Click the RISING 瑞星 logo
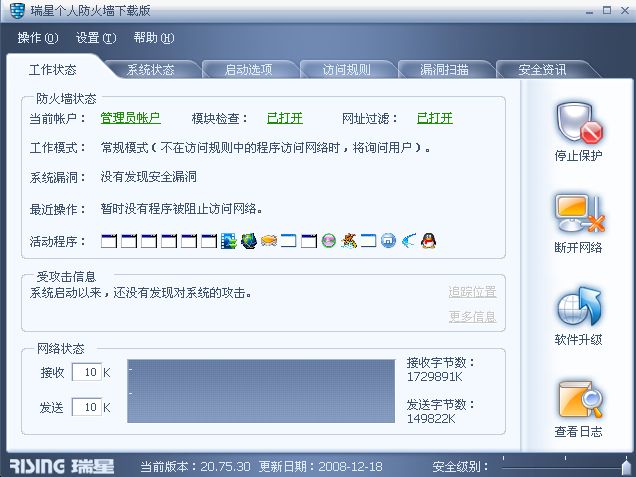This screenshot has height=477, width=636. click(x=61, y=466)
